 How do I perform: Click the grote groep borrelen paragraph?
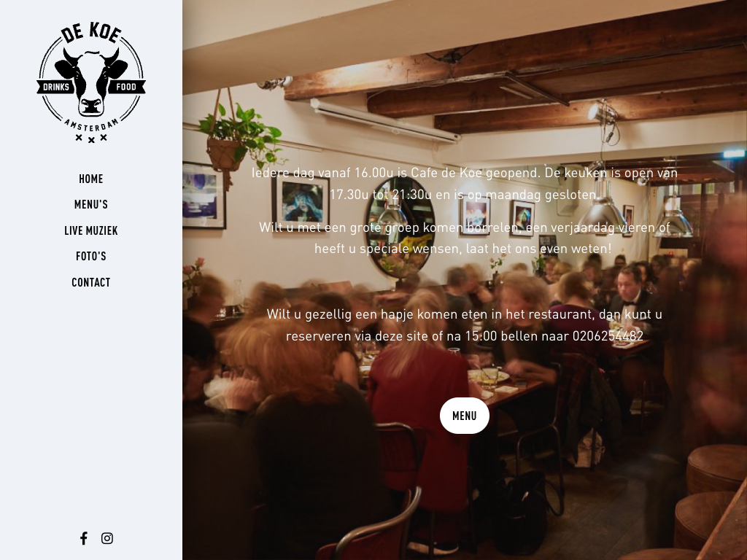tap(465, 238)
